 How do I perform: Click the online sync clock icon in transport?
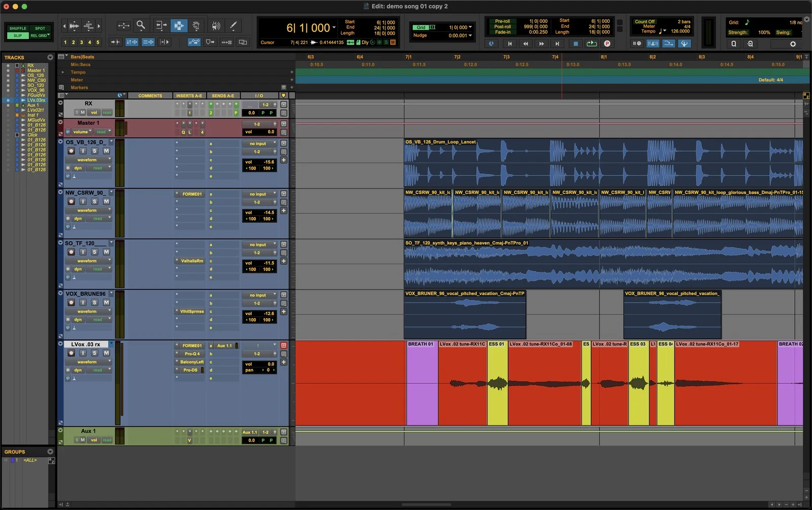491,44
